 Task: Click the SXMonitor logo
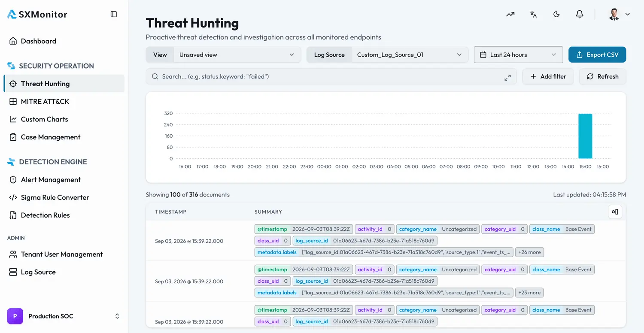click(37, 14)
